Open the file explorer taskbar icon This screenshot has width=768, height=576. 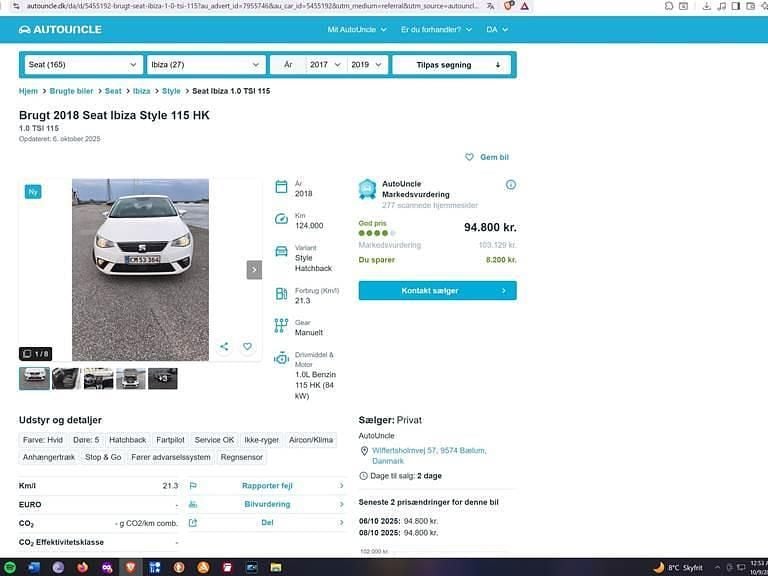tap(275, 567)
